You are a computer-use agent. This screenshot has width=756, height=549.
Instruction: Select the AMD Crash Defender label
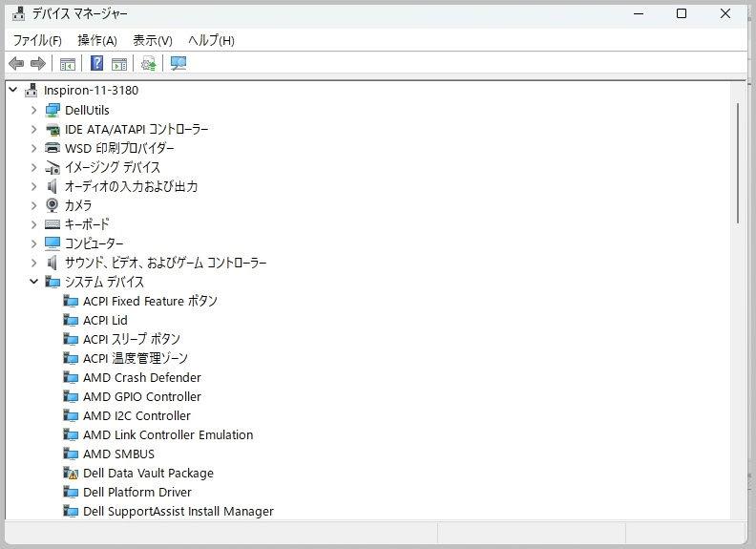(141, 378)
